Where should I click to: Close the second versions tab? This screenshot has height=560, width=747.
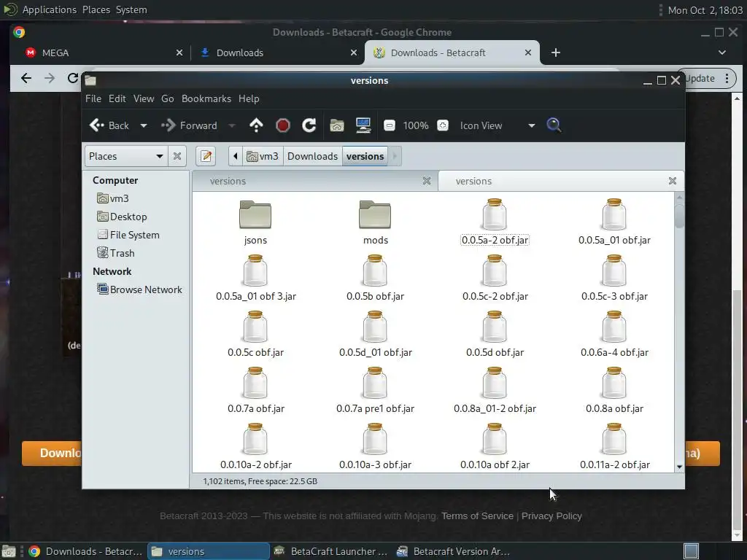(x=672, y=181)
